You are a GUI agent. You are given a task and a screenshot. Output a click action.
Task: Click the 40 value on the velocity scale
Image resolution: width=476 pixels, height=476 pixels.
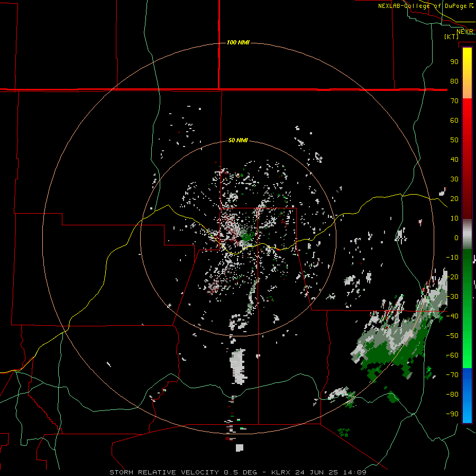point(454,159)
